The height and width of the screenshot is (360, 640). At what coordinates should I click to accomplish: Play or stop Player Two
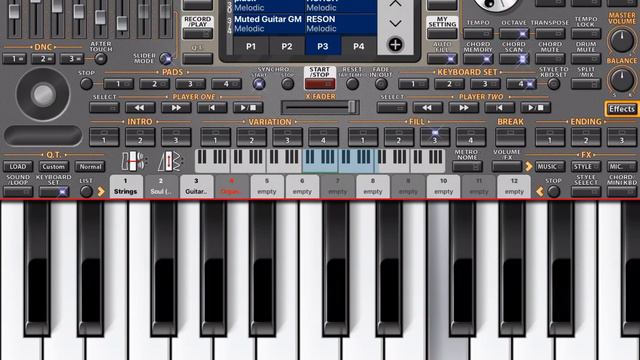(535, 108)
